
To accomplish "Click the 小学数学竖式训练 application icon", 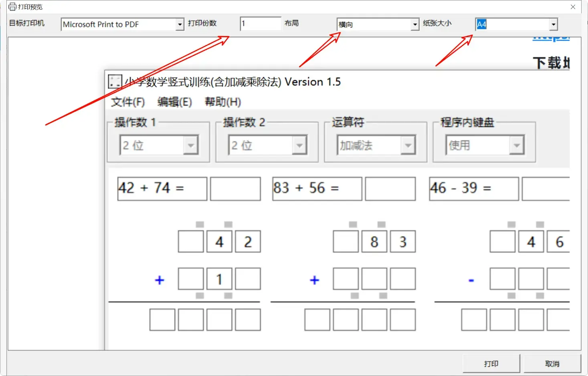I will [114, 81].
